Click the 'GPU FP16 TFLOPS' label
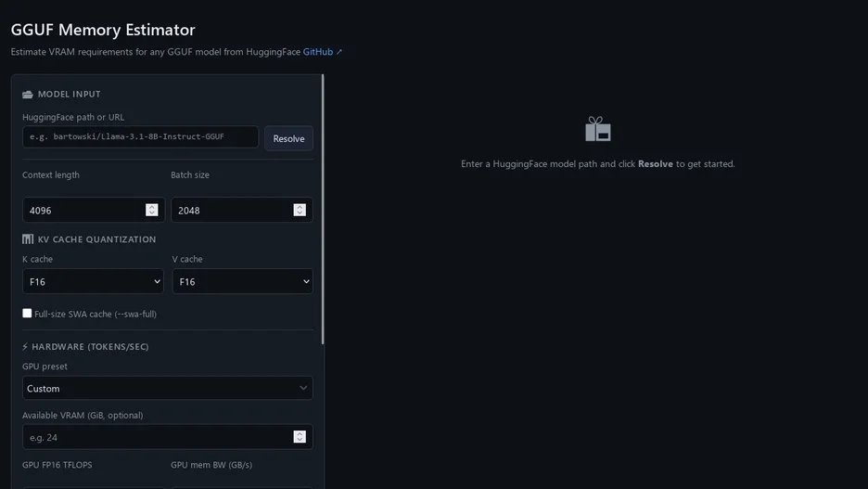868x489 pixels. pos(57,465)
